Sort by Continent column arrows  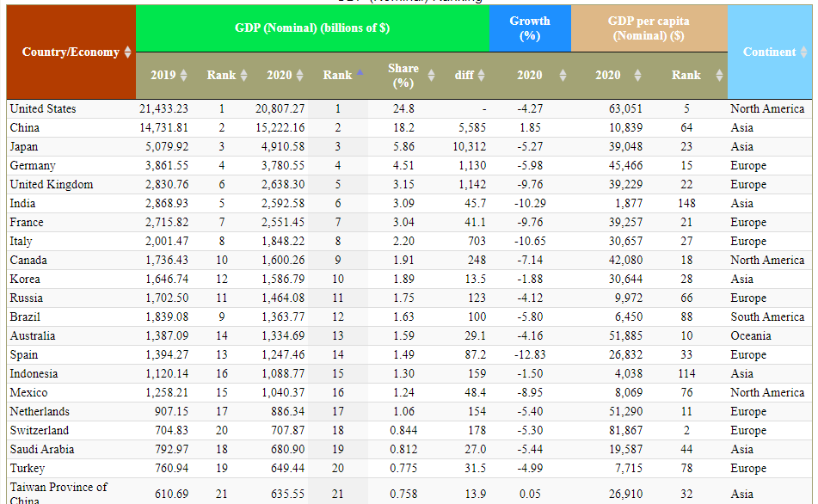coord(803,52)
